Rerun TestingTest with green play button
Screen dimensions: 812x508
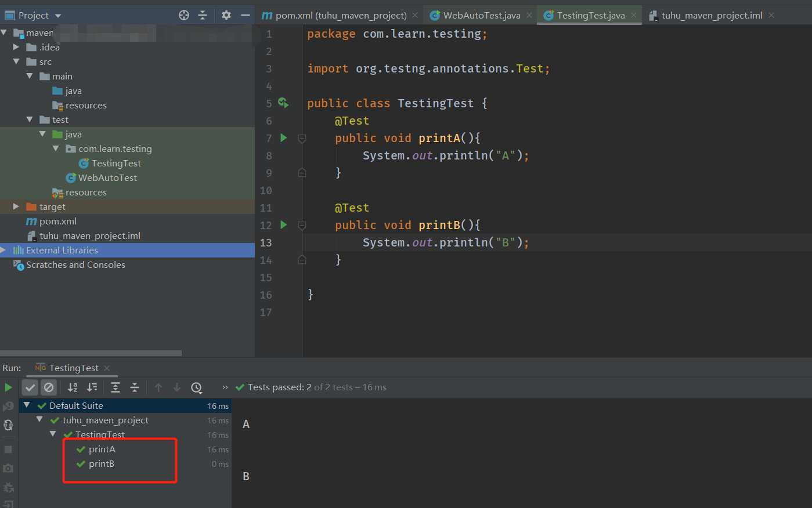point(8,387)
